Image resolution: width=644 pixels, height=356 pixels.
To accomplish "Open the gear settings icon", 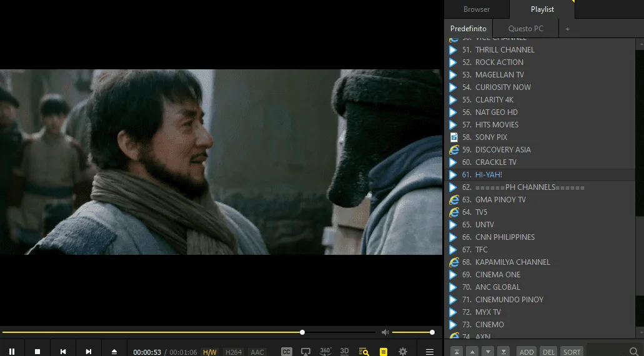I will (x=403, y=352).
